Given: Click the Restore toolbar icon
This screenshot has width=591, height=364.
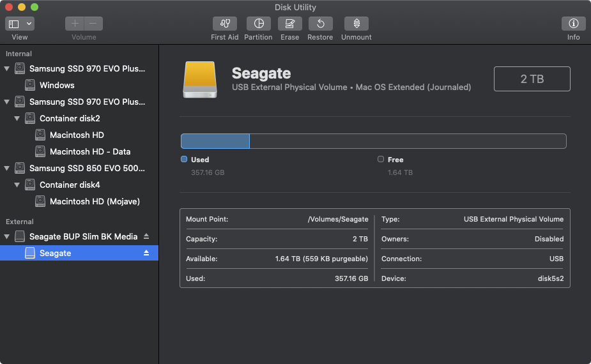Looking at the screenshot, I should [320, 24].
